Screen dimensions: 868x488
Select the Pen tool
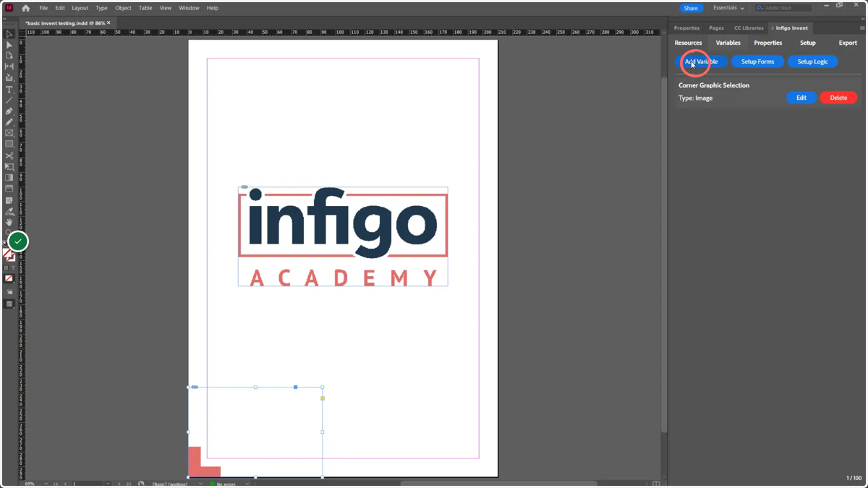(9, 111)
